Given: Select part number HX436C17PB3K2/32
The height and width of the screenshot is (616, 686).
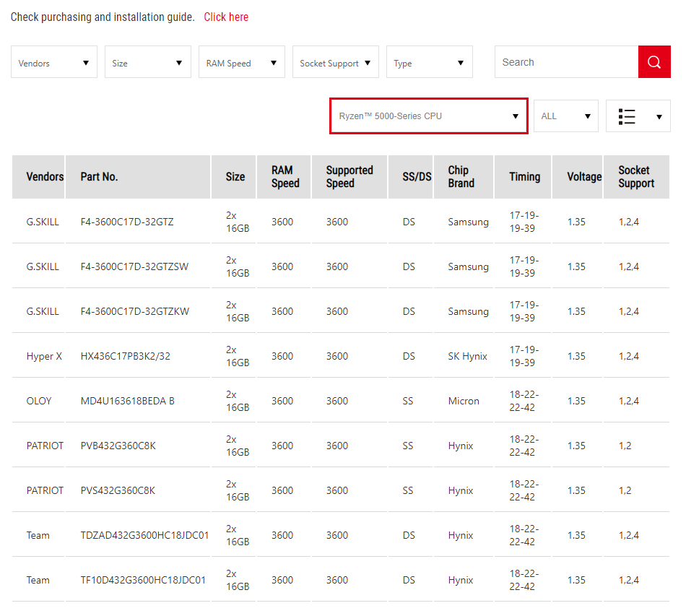Looking at the screenshot, I should coord(125,356).
